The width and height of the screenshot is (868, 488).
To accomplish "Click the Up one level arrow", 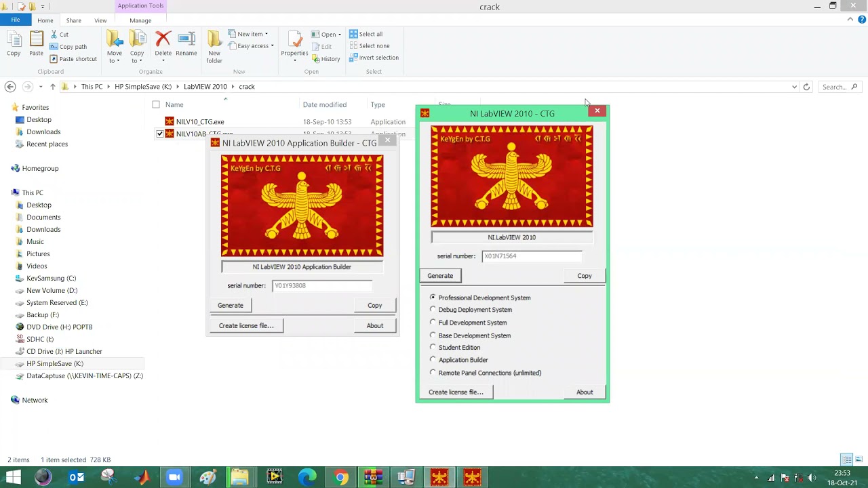I will pyautogui.click(x=52, y=87).
